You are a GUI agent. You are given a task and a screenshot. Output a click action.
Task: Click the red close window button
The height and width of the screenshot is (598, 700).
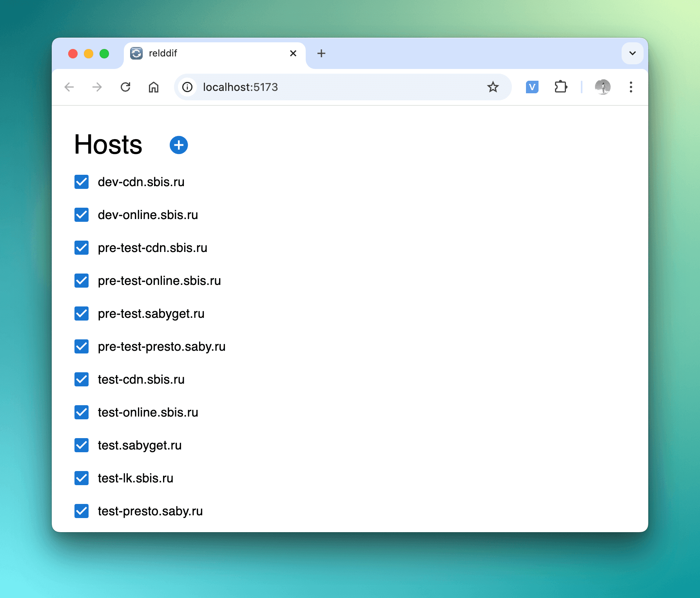(73, 54)
